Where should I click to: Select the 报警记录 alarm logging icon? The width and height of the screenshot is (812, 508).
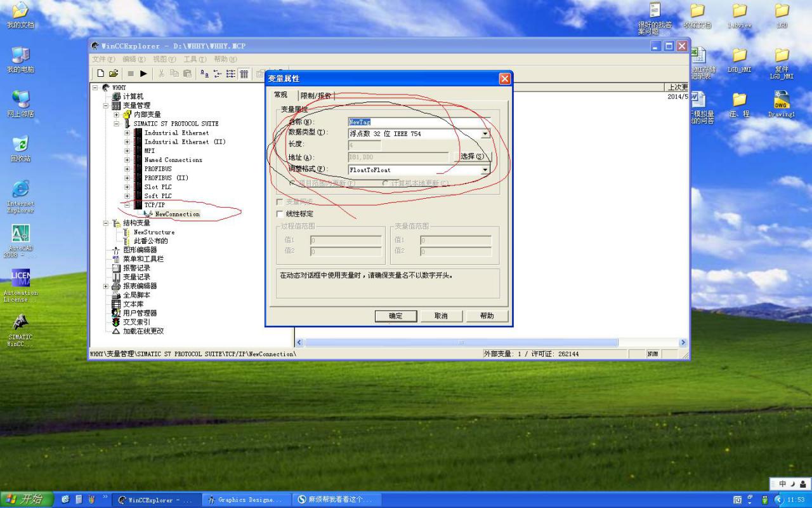click(116, 268)
